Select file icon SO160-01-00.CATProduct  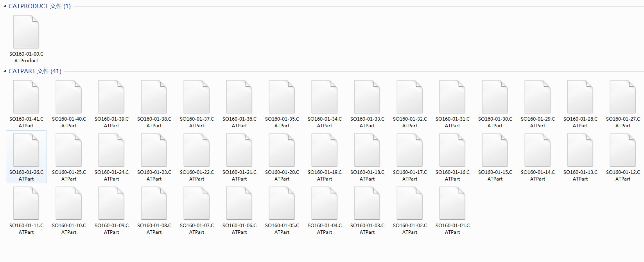point(26,32)
